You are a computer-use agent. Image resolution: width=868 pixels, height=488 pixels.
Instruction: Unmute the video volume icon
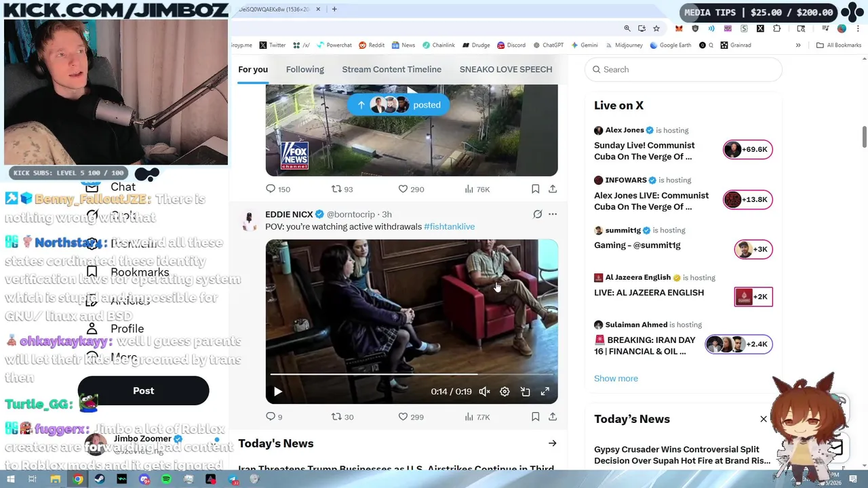(484, 392)
